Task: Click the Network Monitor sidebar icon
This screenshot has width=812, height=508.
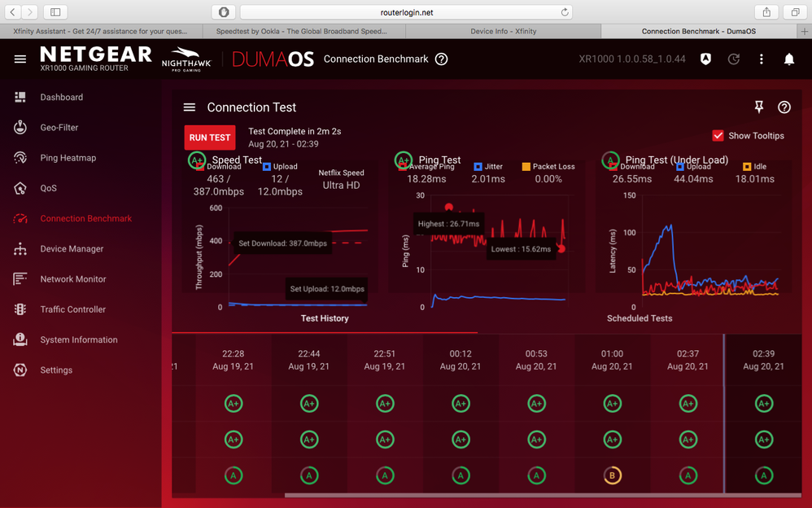Action: [20, 279]
